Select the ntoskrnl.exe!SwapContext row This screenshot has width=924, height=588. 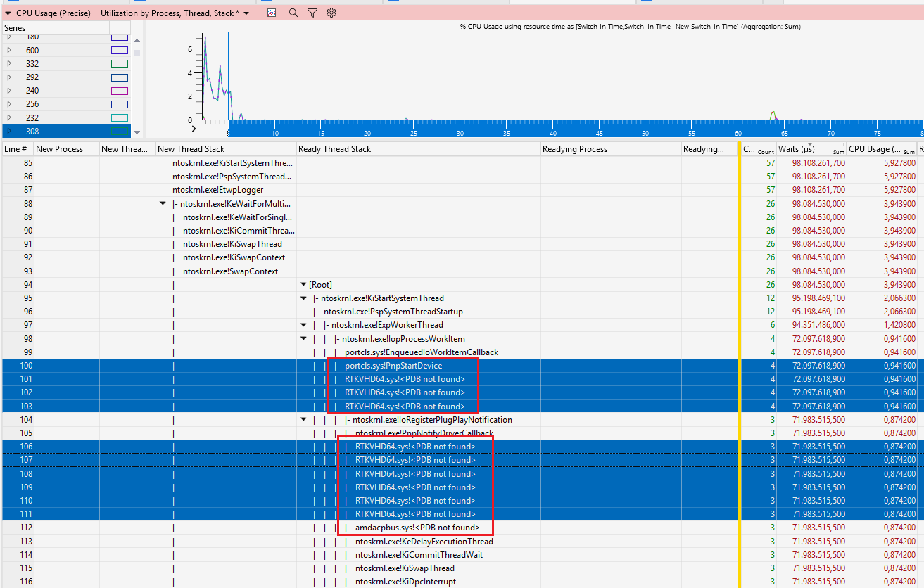462,271
